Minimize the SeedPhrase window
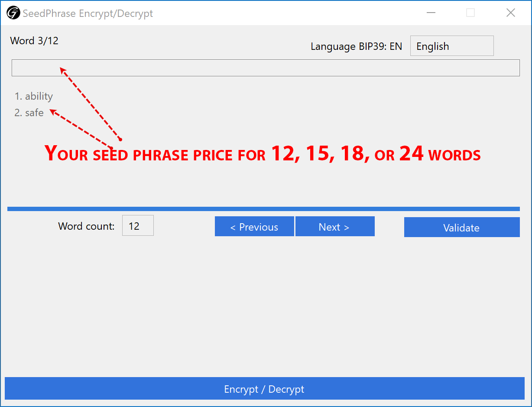 (431, 13)
